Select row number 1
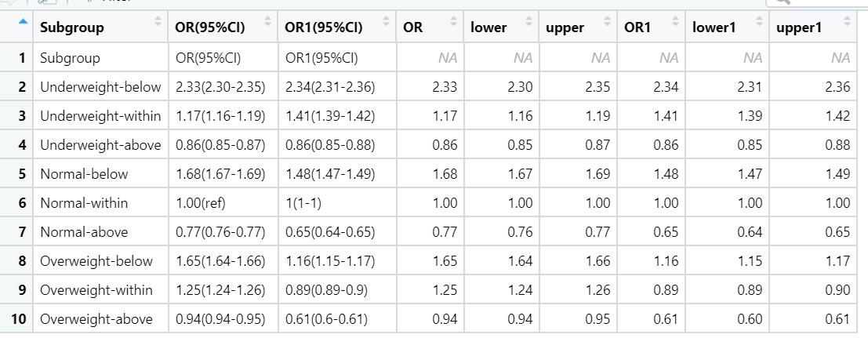This screenshot has height=338, width=868. [x=22, y=58]
